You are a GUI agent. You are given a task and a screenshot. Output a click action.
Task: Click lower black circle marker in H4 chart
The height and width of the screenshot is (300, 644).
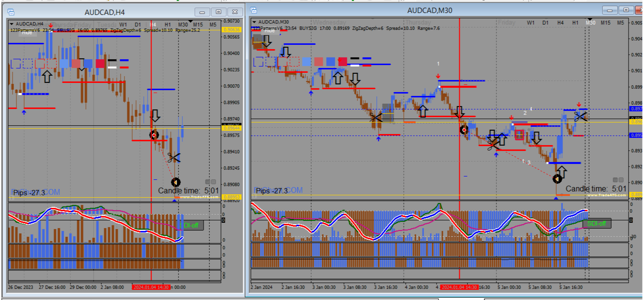coord(176,182)
